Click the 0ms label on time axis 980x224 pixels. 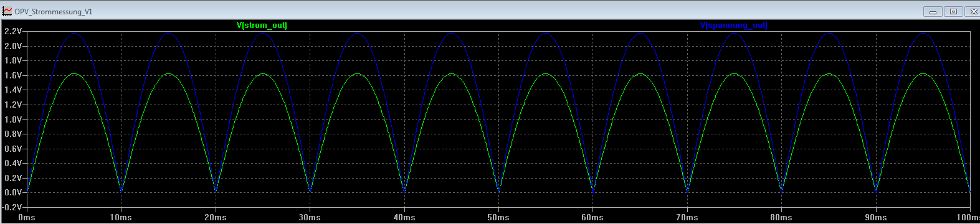tap(27, 218)
